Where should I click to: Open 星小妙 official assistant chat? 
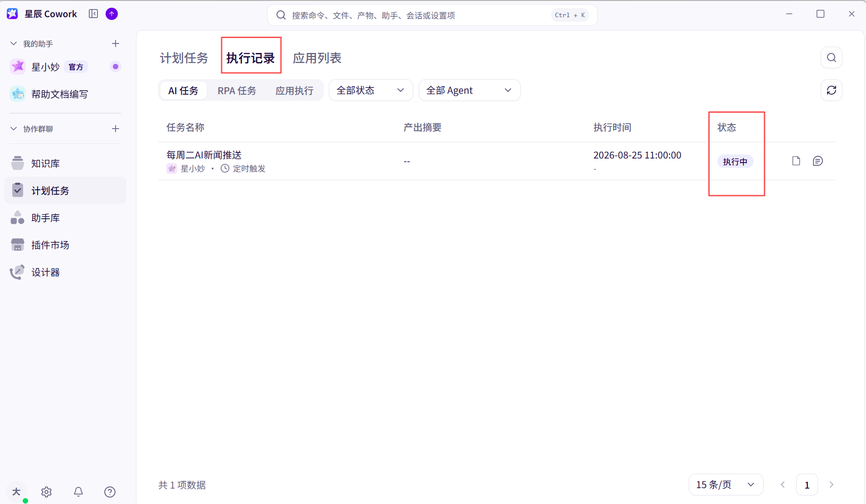click(65, 67)
